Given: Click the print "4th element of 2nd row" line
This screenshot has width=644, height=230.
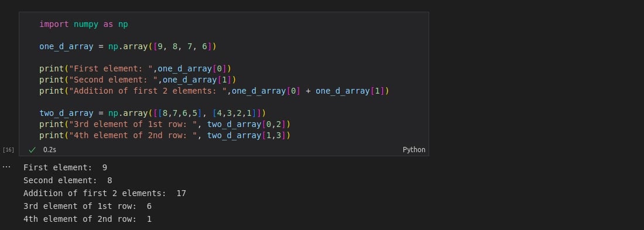Looking at the screenshot, I should tap(165, 135).
